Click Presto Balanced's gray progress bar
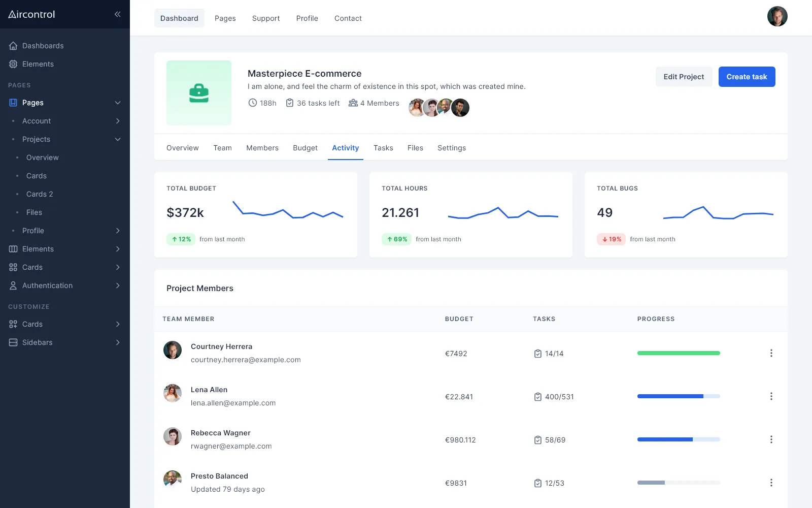812x508 pixels. (x=679, y=483)
